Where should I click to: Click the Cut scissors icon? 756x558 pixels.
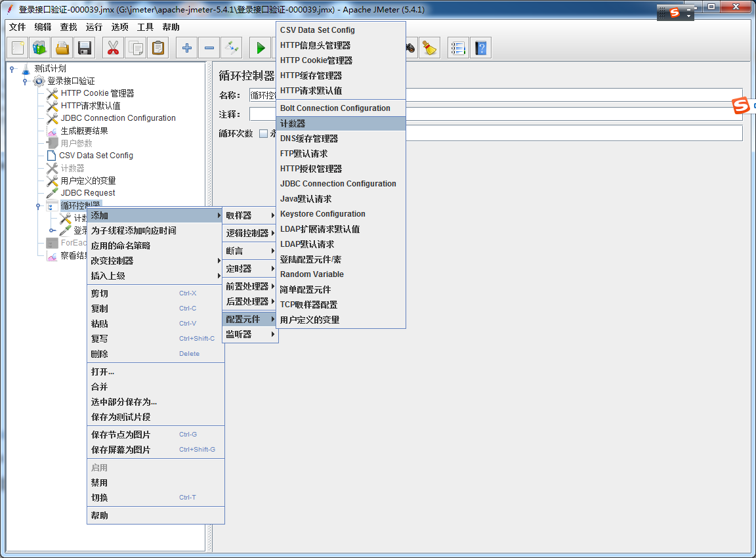(114, 48)
